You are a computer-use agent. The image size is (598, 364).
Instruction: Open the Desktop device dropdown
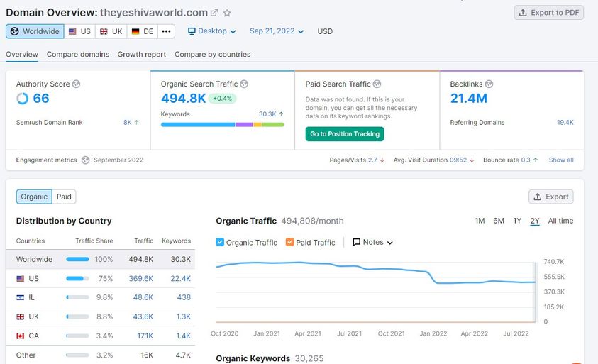click(212, 31)
